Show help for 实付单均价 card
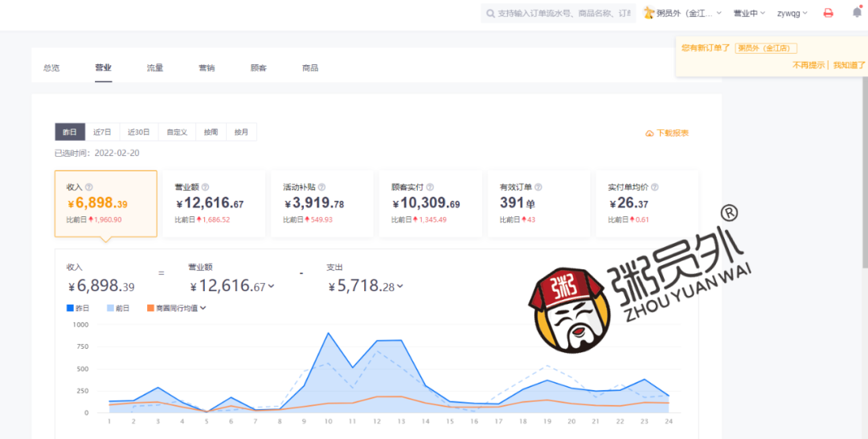The image size is (868, 439). [655, 187]
